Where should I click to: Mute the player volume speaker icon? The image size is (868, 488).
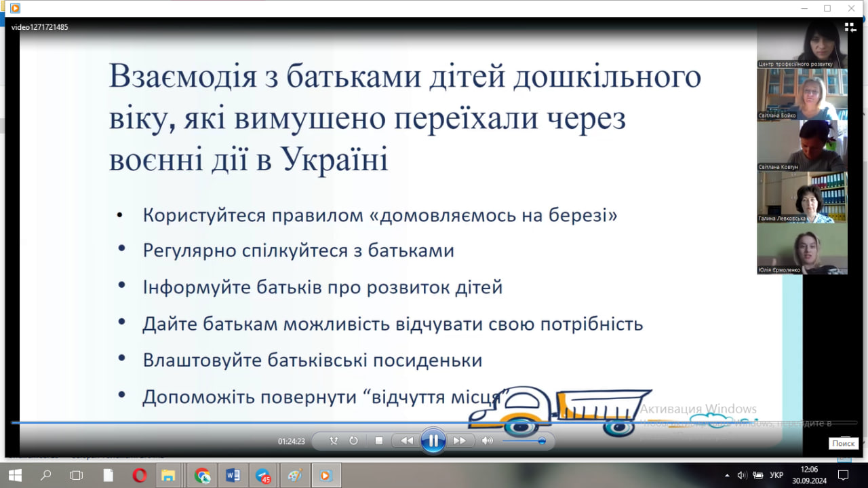coord(487,440)
